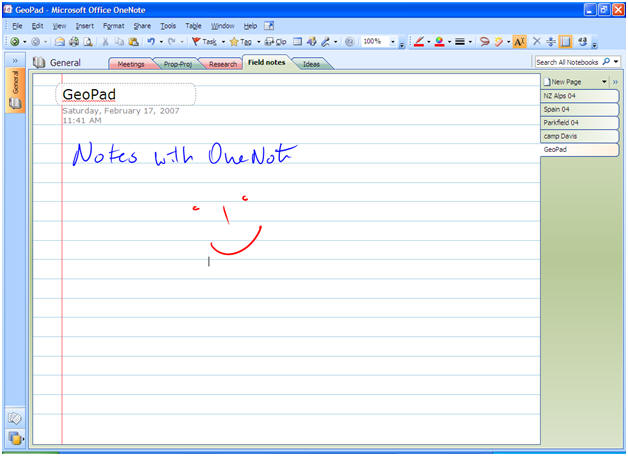Image resolution: width=628 pixels, height=456 pixels.
Task: Expand the navigation bar chevron
Action: point(15,61)
